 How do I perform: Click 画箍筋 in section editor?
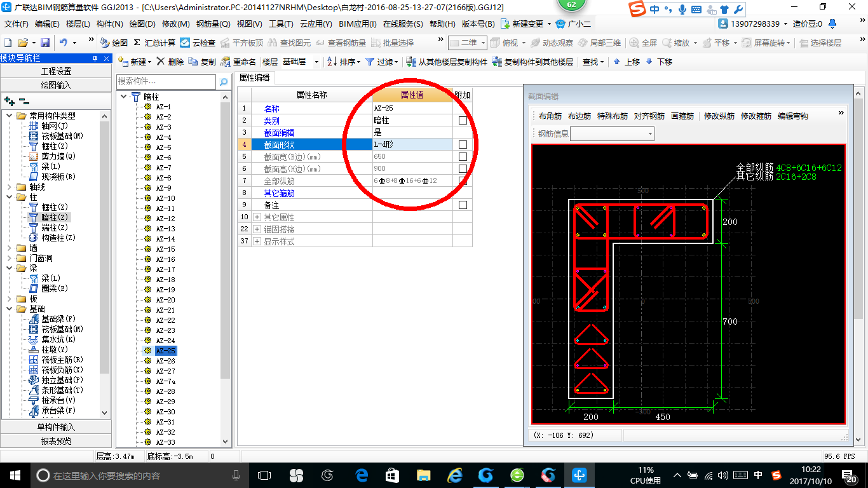682,116
